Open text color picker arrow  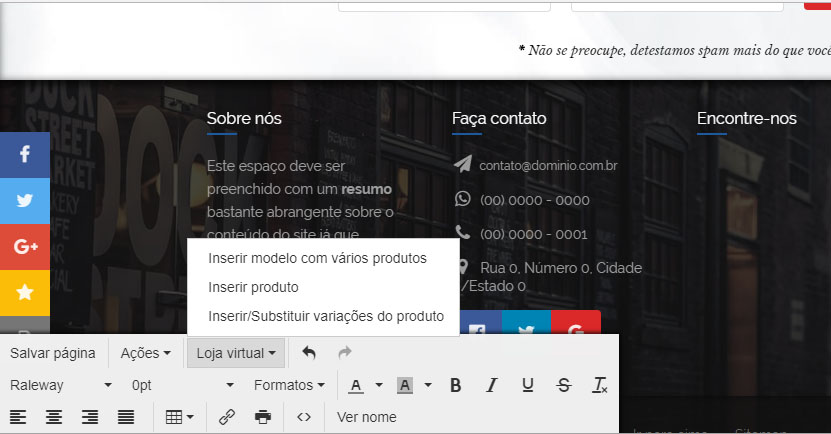378,385
